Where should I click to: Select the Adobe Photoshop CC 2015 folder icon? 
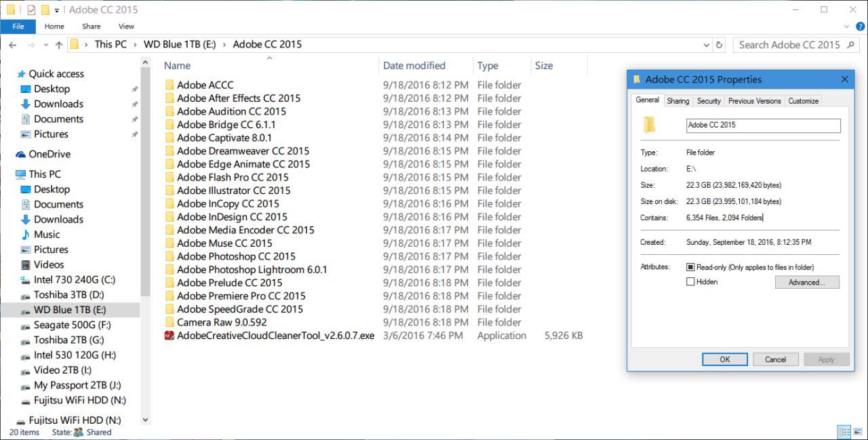[170, 256]
